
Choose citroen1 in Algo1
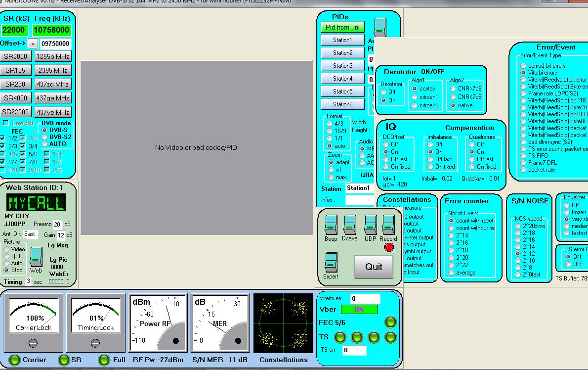pos(415,97)
